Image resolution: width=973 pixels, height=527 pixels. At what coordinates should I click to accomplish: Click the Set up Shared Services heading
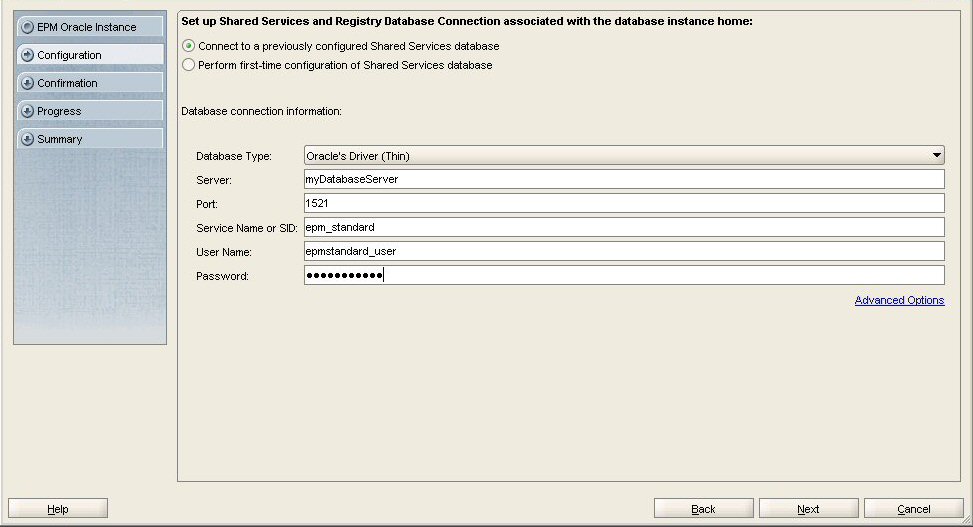(467, 21)
